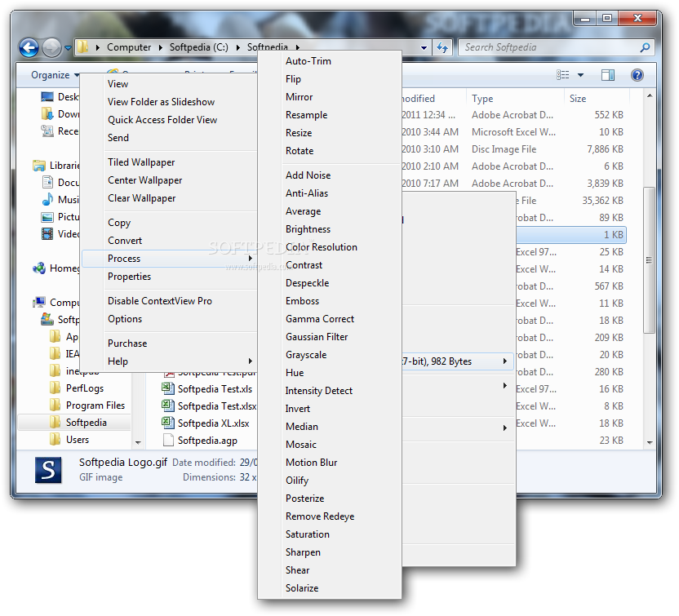The height and width of the screenshot is (616, 679).
Task: Select the Videos library icon
Action: point(47,234)
